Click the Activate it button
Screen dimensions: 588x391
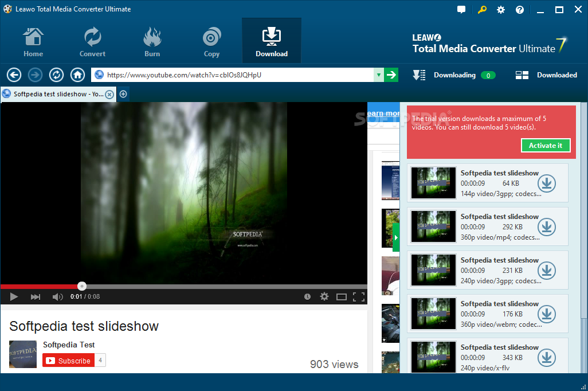[x=546, y=146]
